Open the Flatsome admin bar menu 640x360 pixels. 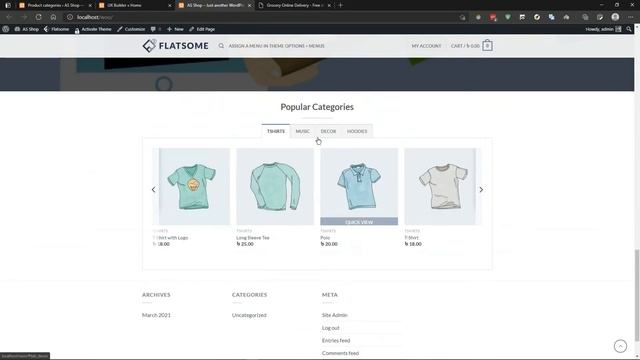[56, 29]
